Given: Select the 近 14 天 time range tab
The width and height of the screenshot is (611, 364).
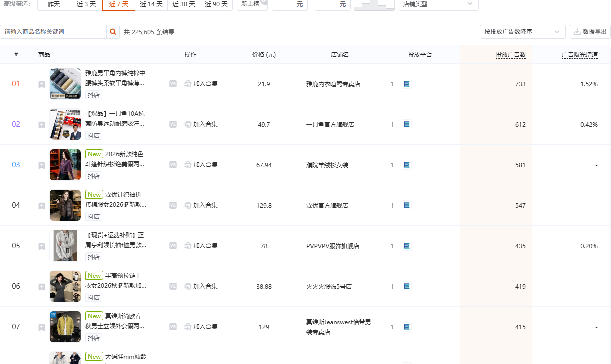Looking at the screenshot, I should click(151, 4).
